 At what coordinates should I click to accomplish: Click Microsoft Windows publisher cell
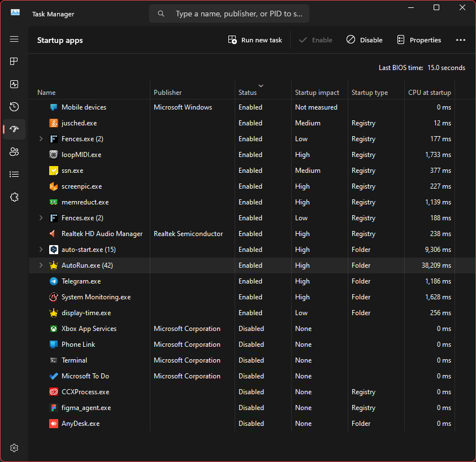183,107
